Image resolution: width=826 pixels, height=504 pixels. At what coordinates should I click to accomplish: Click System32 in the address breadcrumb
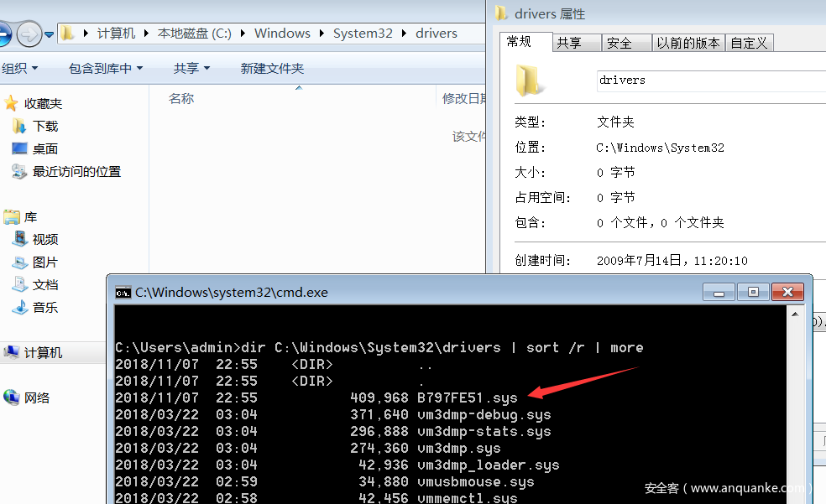click(362, 34)
